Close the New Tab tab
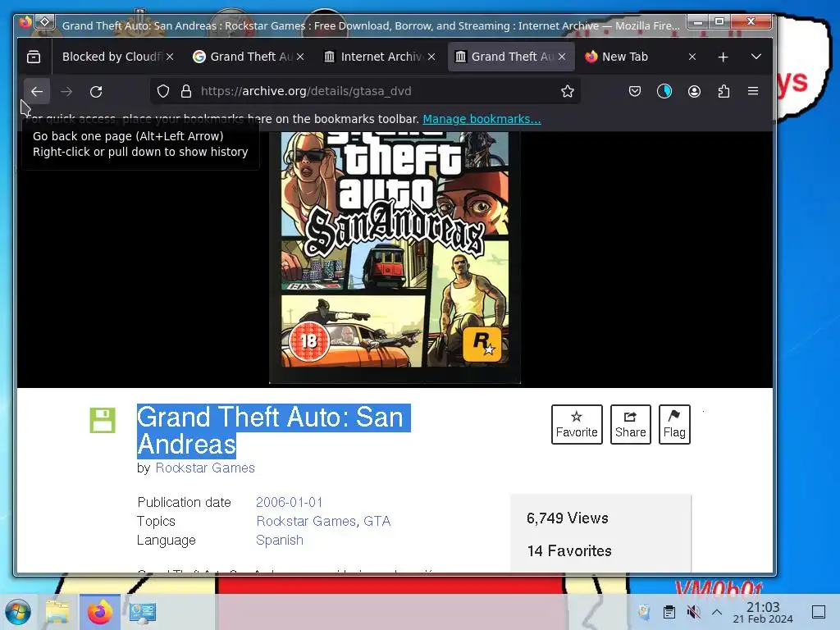This screenshot has width=840, height=630. [692, 57]
